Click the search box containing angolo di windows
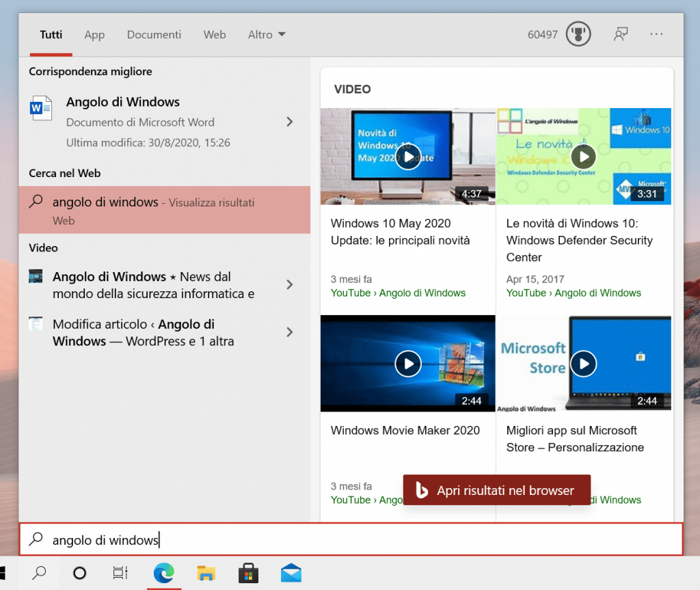The image size is (700, 590). point(350,540)
